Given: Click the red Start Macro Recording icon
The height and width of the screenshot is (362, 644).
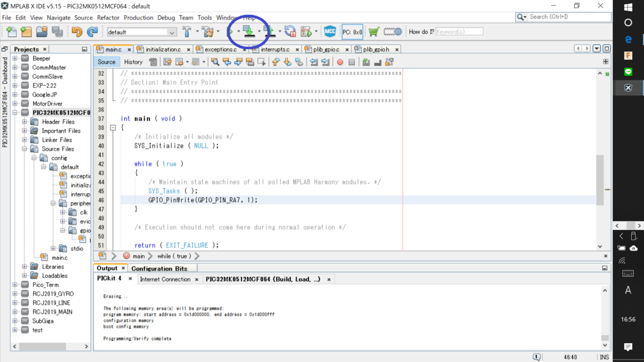Looking at the screenshot, I should point(340,62).
